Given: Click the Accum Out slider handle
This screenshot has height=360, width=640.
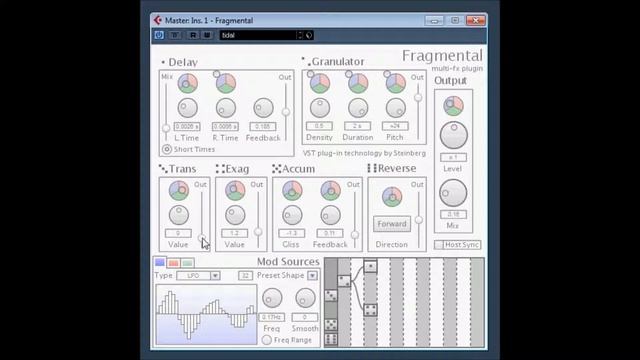Looking at the screenshot, I should point(355,235).
